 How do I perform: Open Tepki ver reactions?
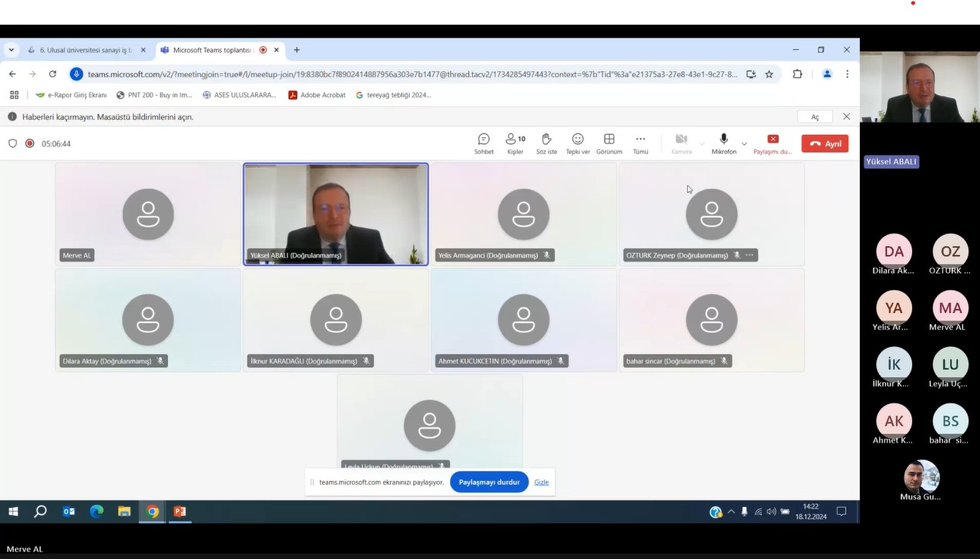pos(578,143)
